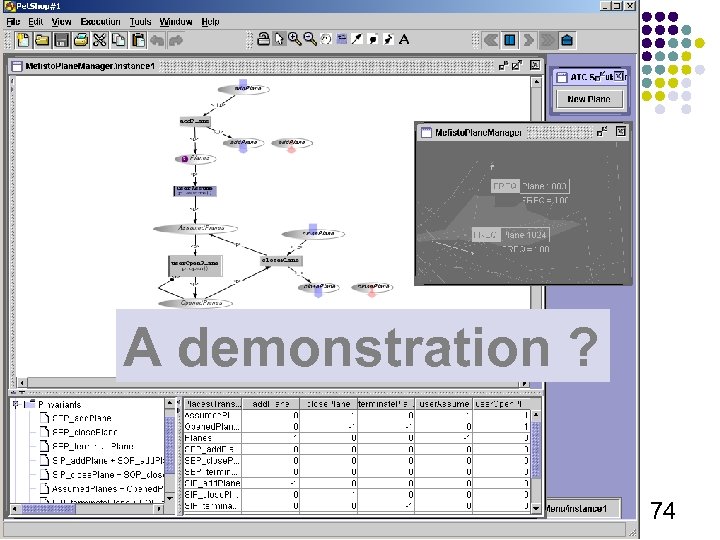720x540 pixels.
Task: Collapse the P invariants tree node
Action: pyautogui.click(x=16, y=405)
